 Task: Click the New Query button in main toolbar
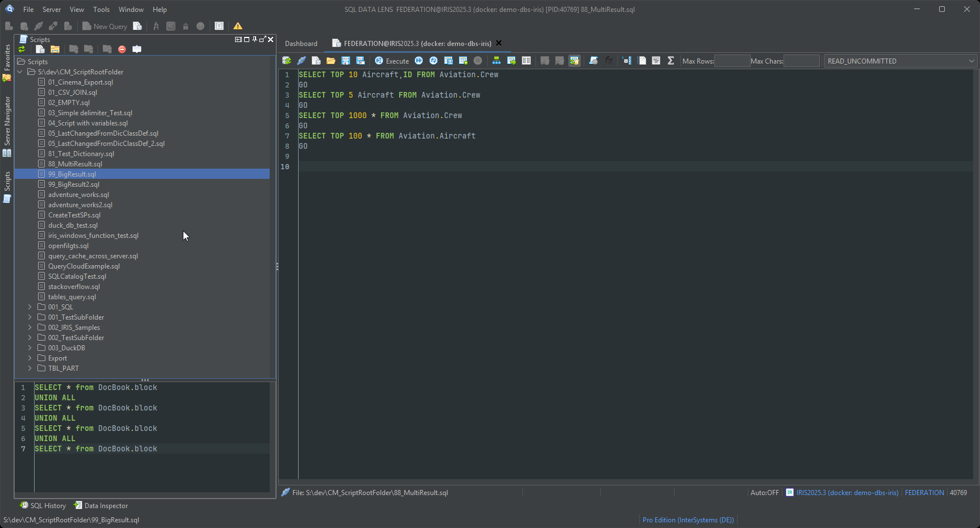click(x=105, y=26)
